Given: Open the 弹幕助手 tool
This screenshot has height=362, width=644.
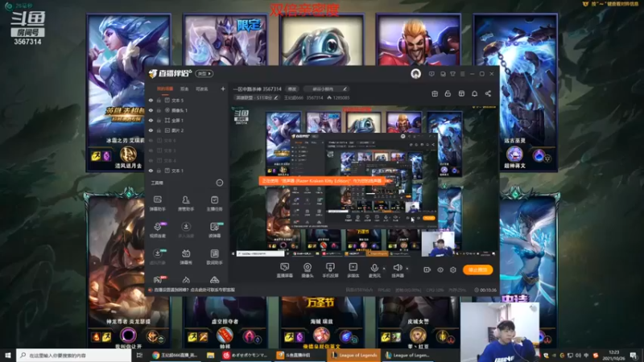Looking at the screenshot, I should tap(157, 204).
